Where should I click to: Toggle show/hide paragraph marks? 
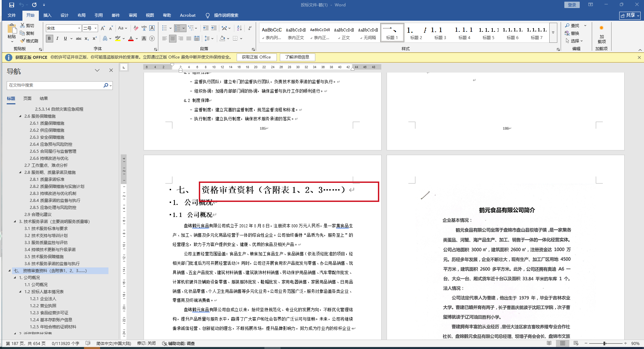click(250, 28)
